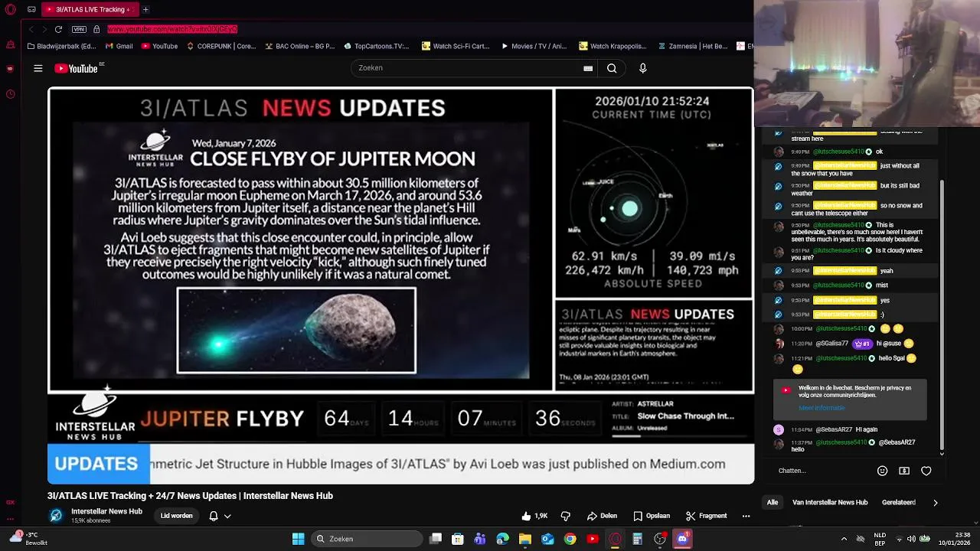
Task: Show more filter chips with right arrow
Action: [x=935, y=503]
